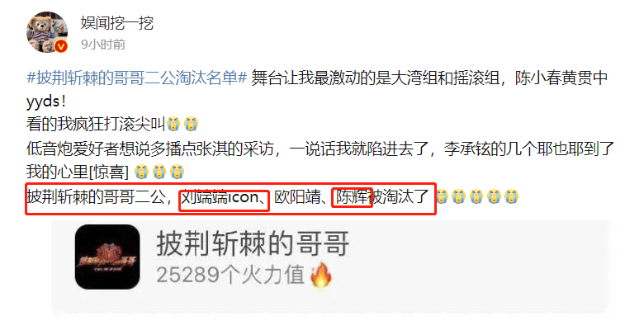Click the orange V verification badge
This screenshot has width=644, height=335.
[x=61, y=46]
